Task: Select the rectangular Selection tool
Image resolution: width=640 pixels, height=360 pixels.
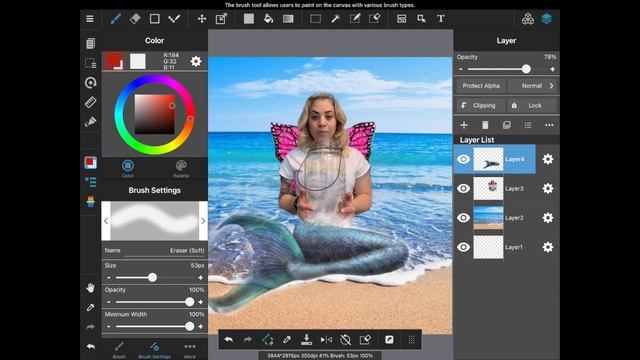Action: point(316,19)
